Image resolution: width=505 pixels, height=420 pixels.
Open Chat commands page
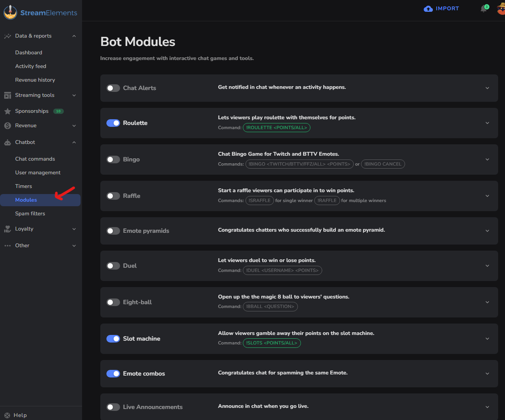(35, 159)
